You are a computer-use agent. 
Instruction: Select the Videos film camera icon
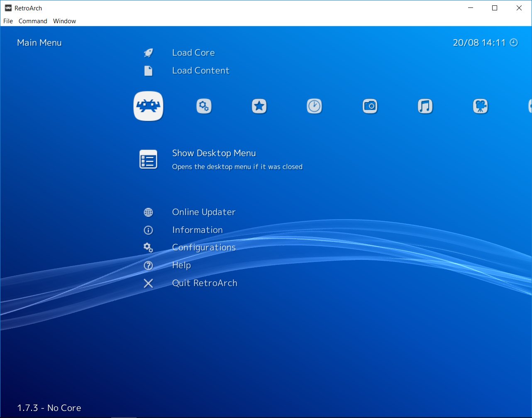click(x=480, y=106)
